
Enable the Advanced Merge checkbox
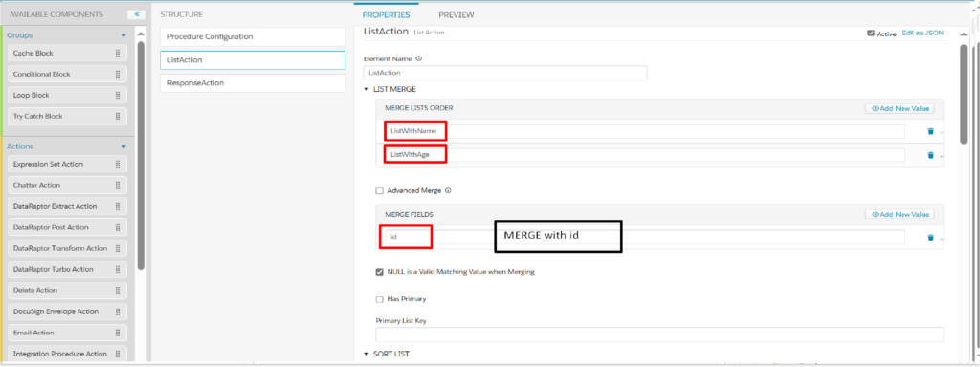tap(379, 191)
